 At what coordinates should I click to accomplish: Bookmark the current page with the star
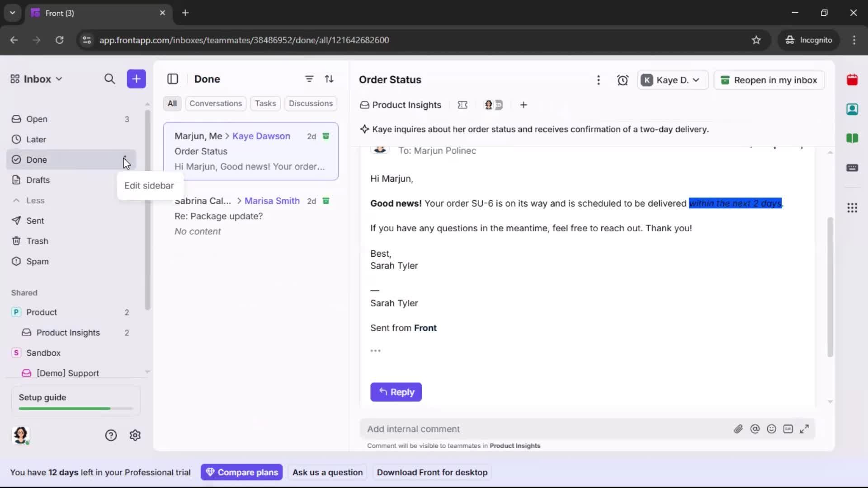756,40
